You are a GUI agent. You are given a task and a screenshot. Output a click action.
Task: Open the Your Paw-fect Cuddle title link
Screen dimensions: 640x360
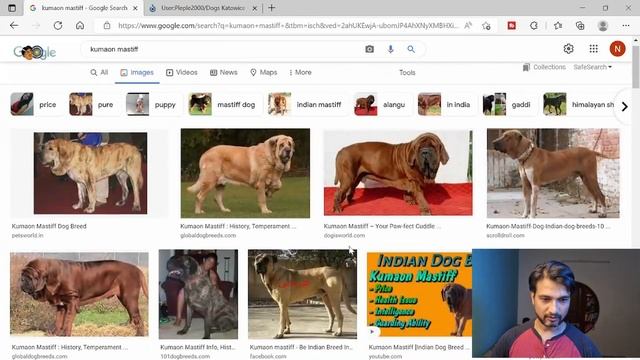(x=382, y=226)
